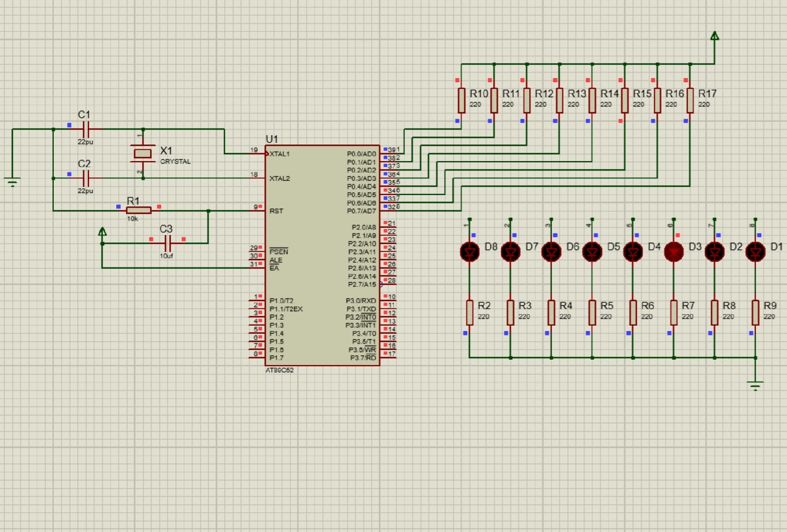
Task: Click the R17 reference label
Action: click(707, 94)
